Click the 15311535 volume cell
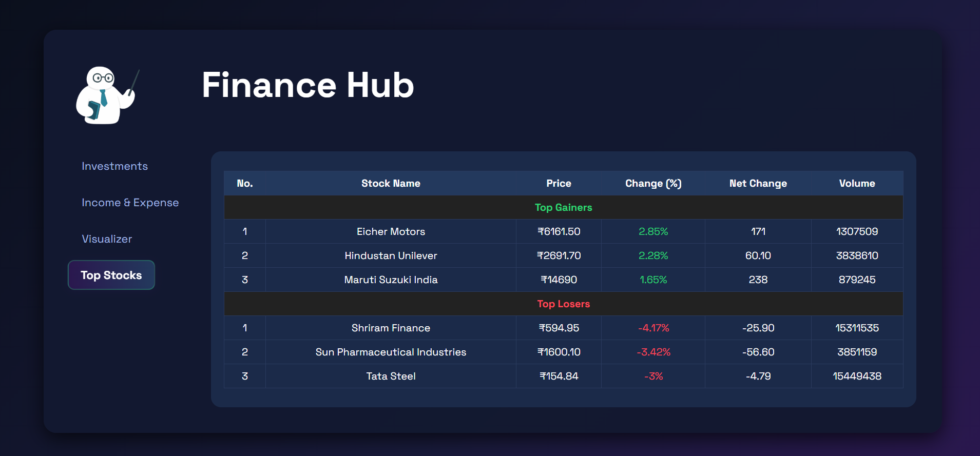980x456 pixels. point(857,328)
